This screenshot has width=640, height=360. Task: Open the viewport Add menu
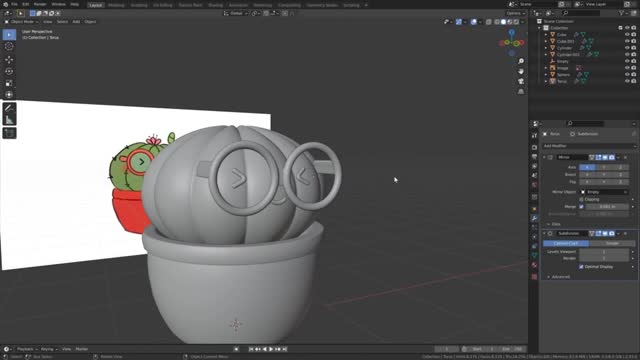click(x=76, y=22)
